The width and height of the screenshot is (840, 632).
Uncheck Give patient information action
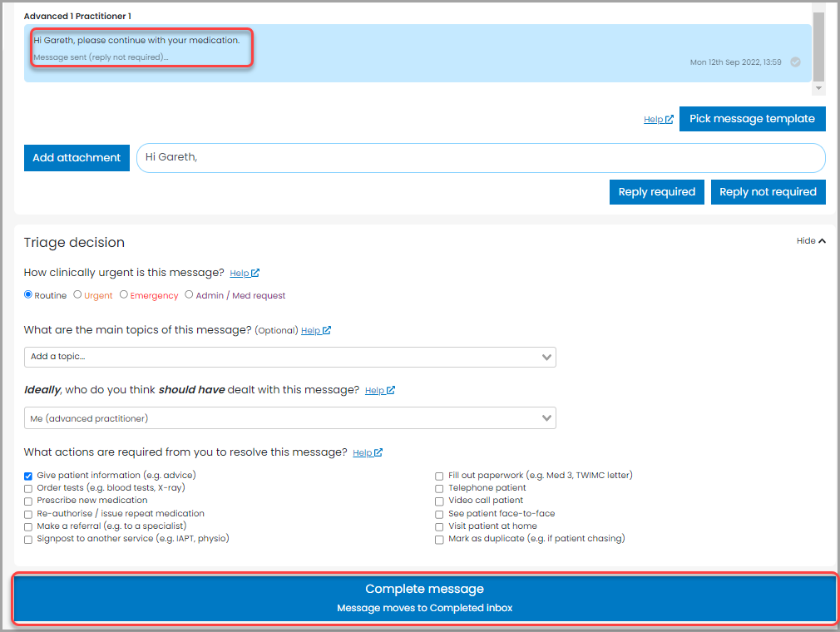27,476
